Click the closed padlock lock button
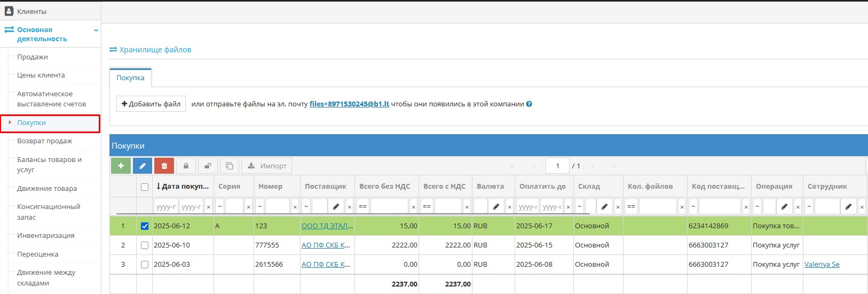 186,166
